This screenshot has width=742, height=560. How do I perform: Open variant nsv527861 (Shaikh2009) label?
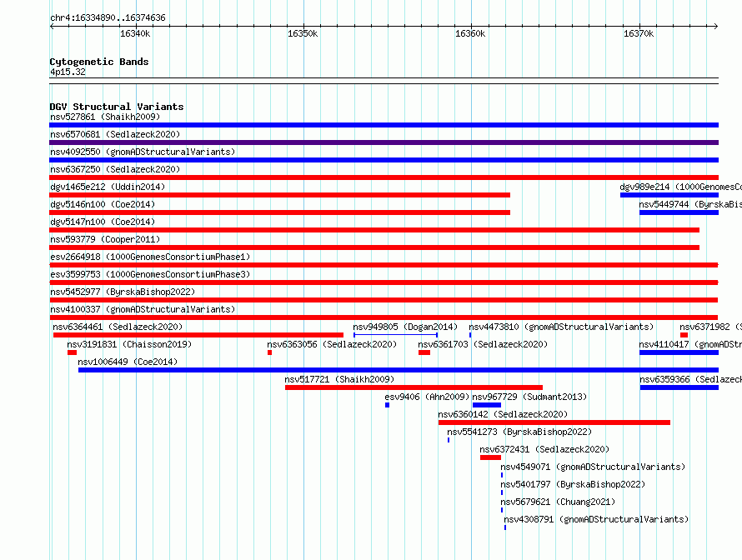point(105,117)
